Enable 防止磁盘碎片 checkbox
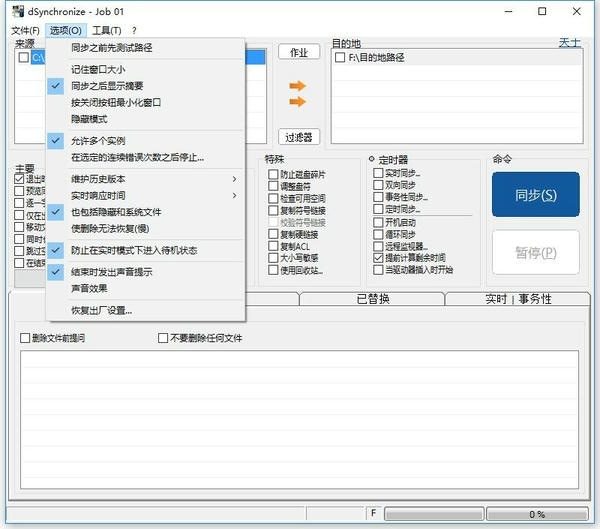This screenshot has width=600, height=529. pyautogui.click(x=273, y=175)
